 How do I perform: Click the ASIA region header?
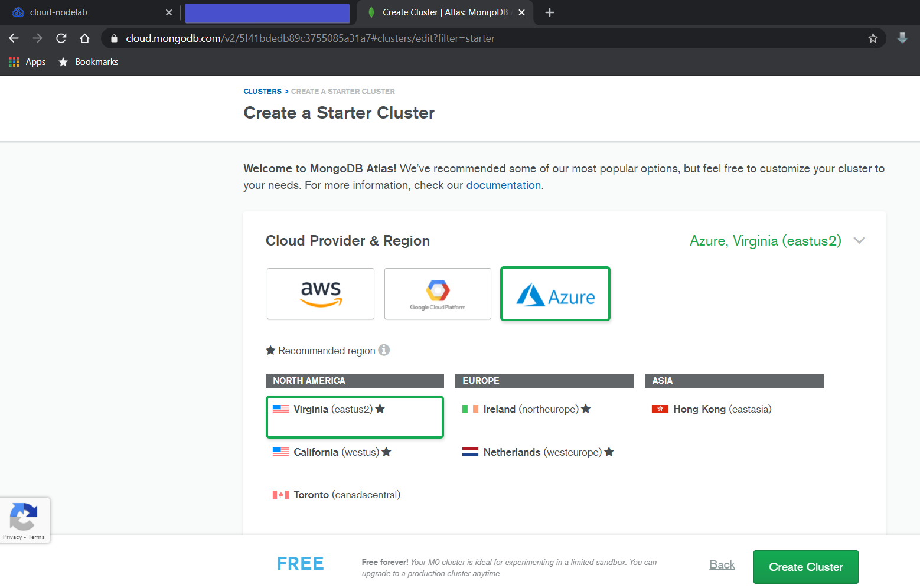(734, 381)
